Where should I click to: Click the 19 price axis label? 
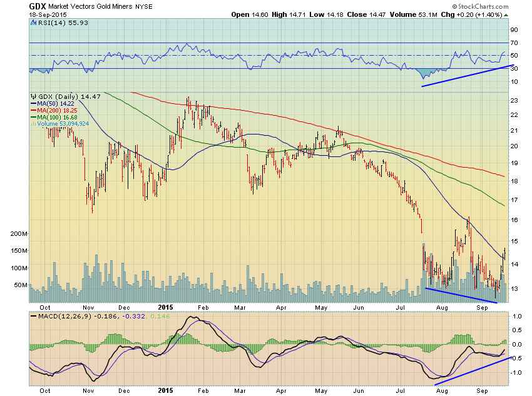click(x=514, y=163)
